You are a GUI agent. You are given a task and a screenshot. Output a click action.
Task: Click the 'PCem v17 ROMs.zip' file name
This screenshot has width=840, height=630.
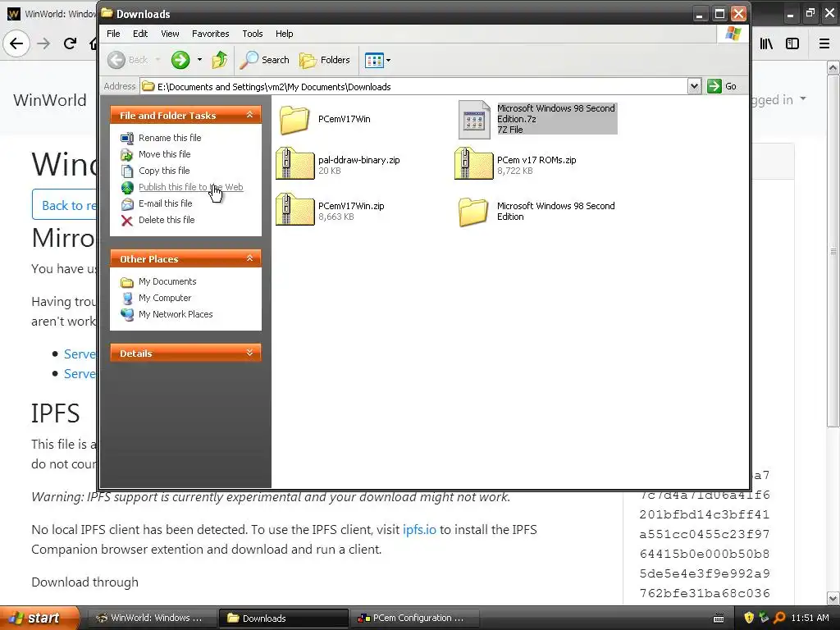pos(536,160)
